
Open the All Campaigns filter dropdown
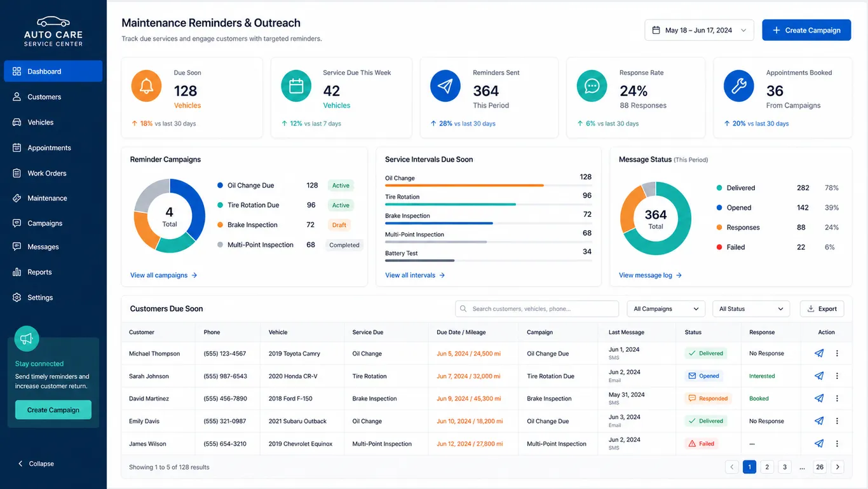pos(666,309)
